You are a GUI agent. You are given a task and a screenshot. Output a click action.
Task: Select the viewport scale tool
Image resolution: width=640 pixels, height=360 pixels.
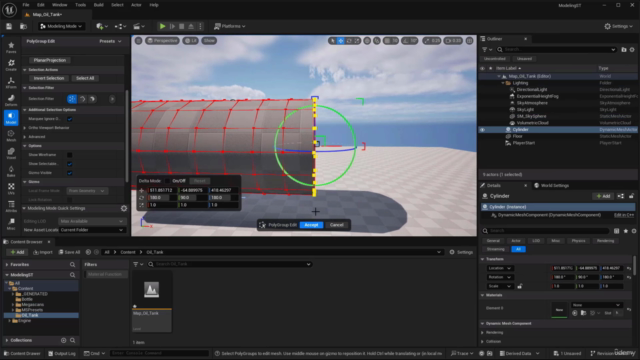pyautogui.click(x=357, y=41)
